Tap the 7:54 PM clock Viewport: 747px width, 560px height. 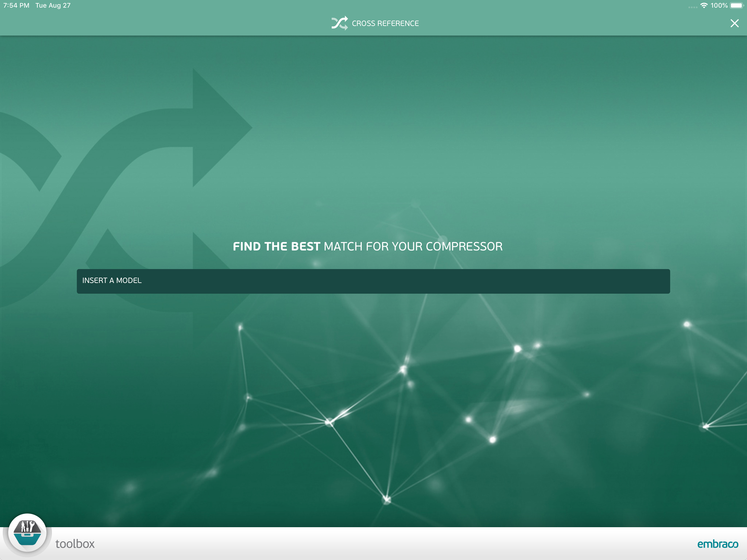(x=16, y=5)
